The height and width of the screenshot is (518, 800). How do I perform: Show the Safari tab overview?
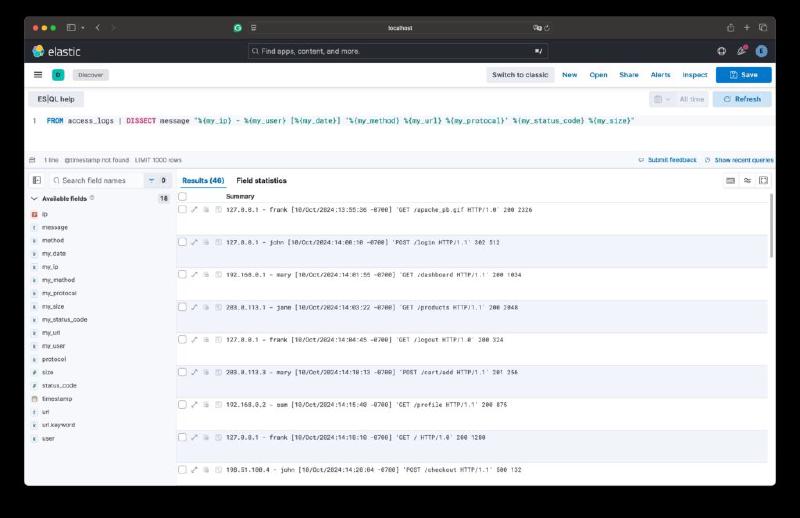[x=763, y=28]
